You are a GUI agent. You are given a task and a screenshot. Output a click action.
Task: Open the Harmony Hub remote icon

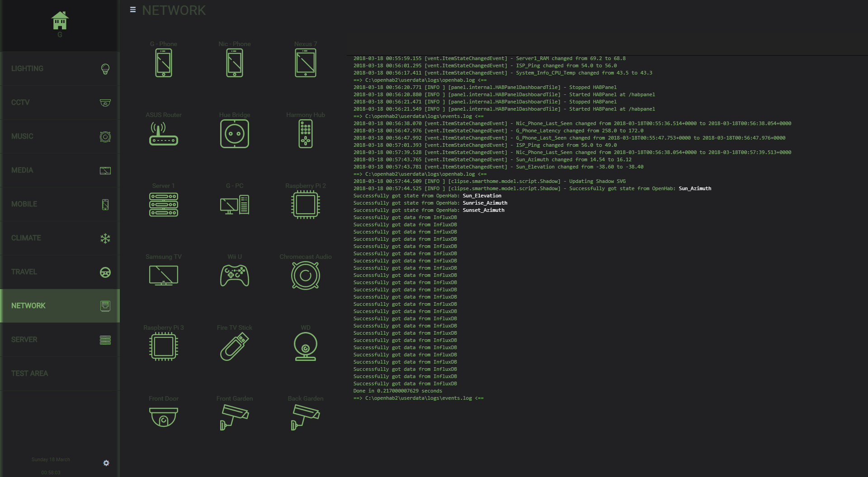pyautogui.click(x=305, y=134)
